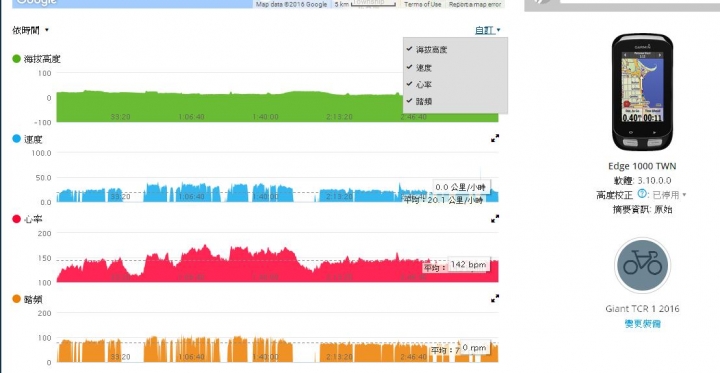The image size is (720, 373).
Task: Expand the cadence chart fullscreen
Action: click(495, 299)
